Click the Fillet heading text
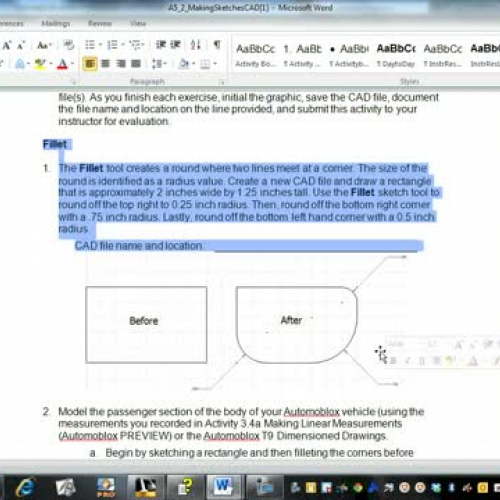500x500 pixels. (x=55, y=144)
